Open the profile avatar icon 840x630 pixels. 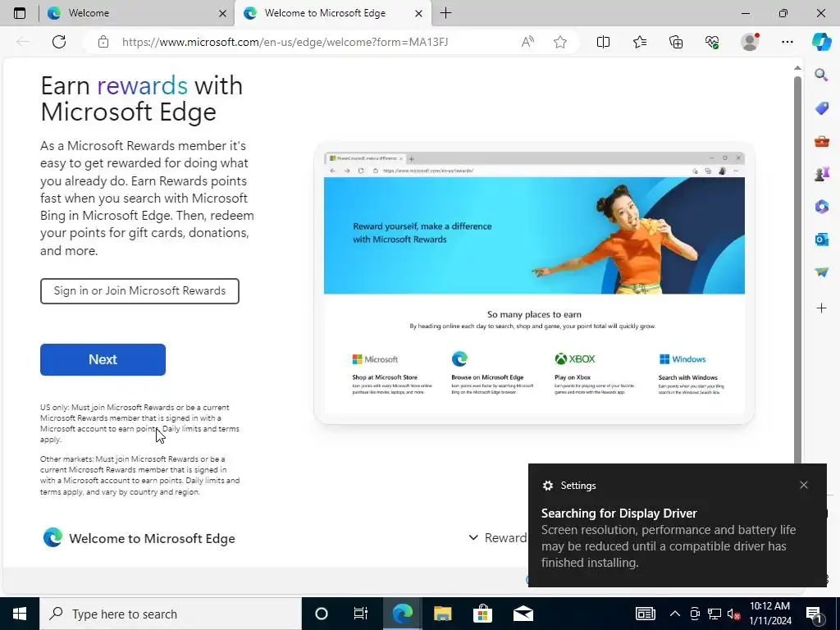(750, 42)
